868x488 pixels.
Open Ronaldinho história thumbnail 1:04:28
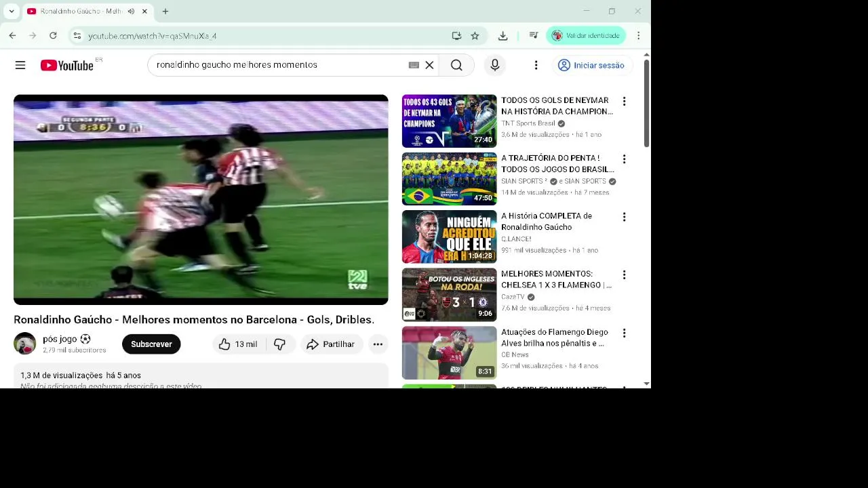point(449,237)
